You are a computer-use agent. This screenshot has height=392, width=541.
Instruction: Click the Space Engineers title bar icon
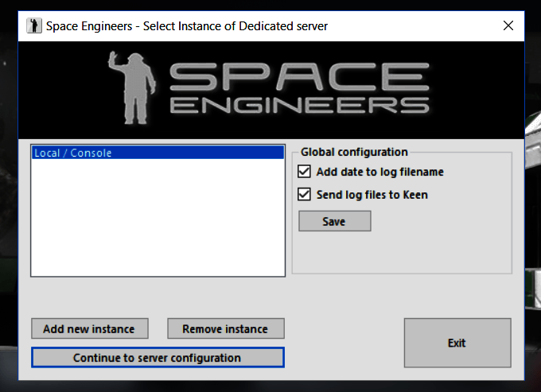coord(33,26)
